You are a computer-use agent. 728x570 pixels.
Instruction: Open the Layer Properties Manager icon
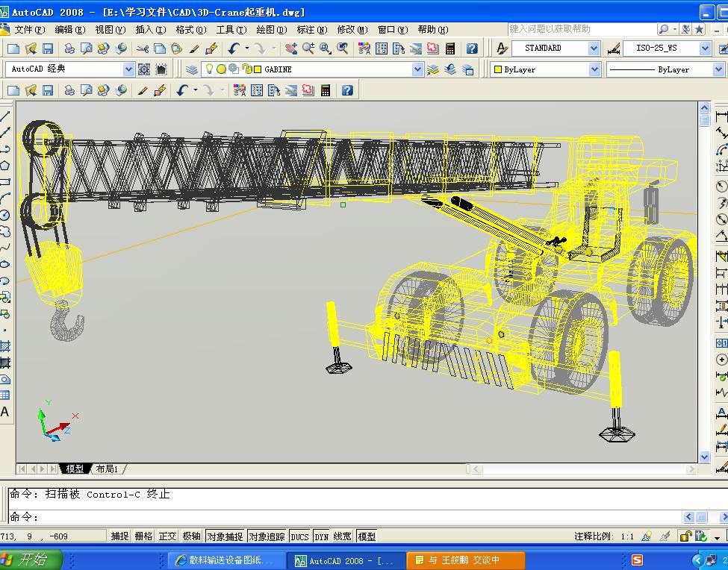pyautogui.click(x=192, y=69)
